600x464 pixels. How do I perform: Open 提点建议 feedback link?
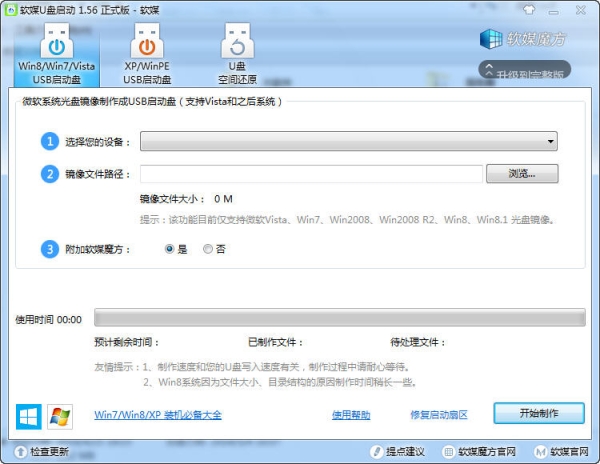(x=398, y=452)
